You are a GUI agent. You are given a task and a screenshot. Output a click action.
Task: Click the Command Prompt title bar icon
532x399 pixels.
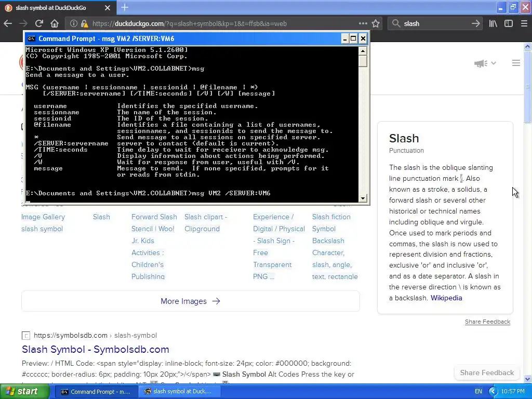[31, 38]
